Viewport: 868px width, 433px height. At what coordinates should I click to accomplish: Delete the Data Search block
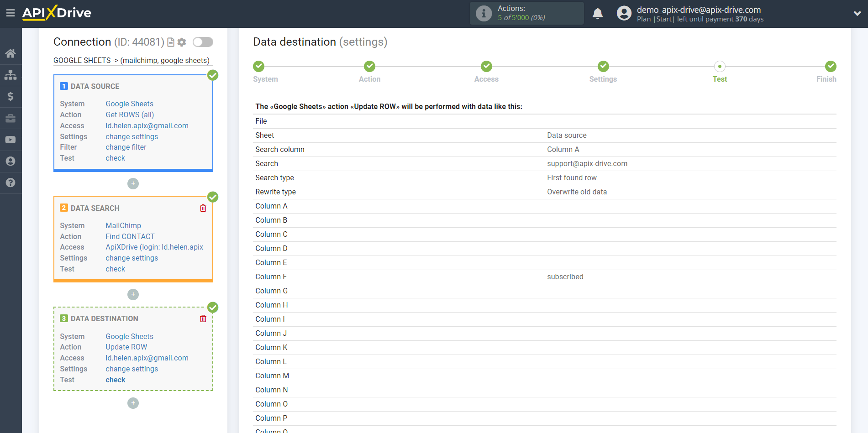pos(203,208)
